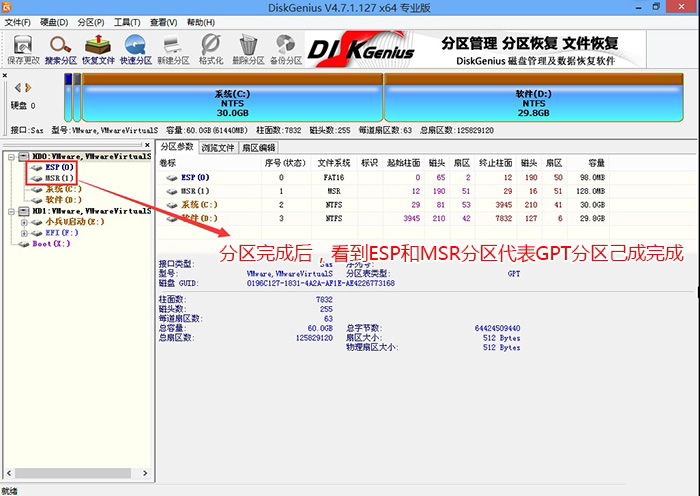Screen dimensions: 700x496
Task: Go to the previous disk with the left arrow
Action: [x=17, y=88]
